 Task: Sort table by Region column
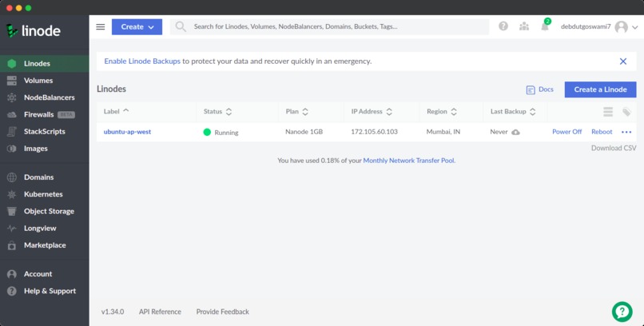pyautogui.click(x=442, y=111)
